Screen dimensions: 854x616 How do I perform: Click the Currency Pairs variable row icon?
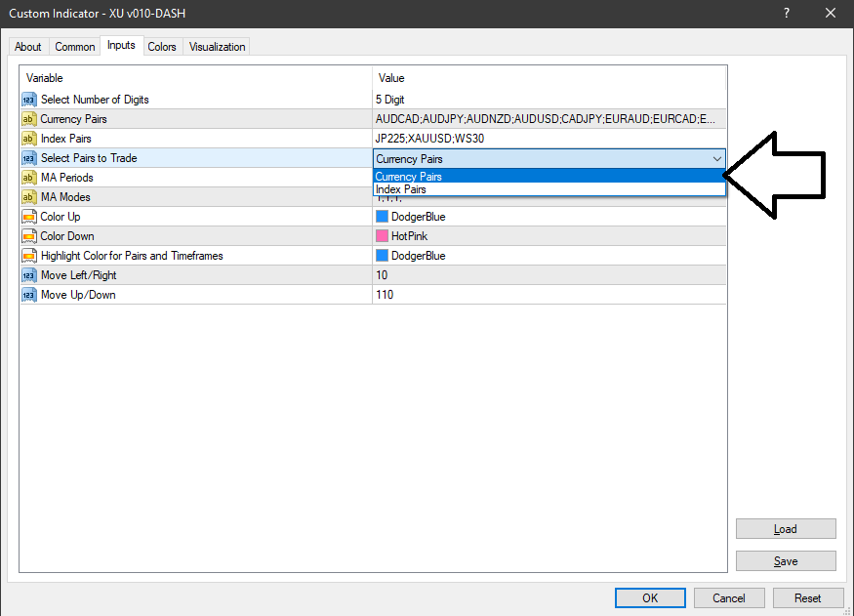28,119
